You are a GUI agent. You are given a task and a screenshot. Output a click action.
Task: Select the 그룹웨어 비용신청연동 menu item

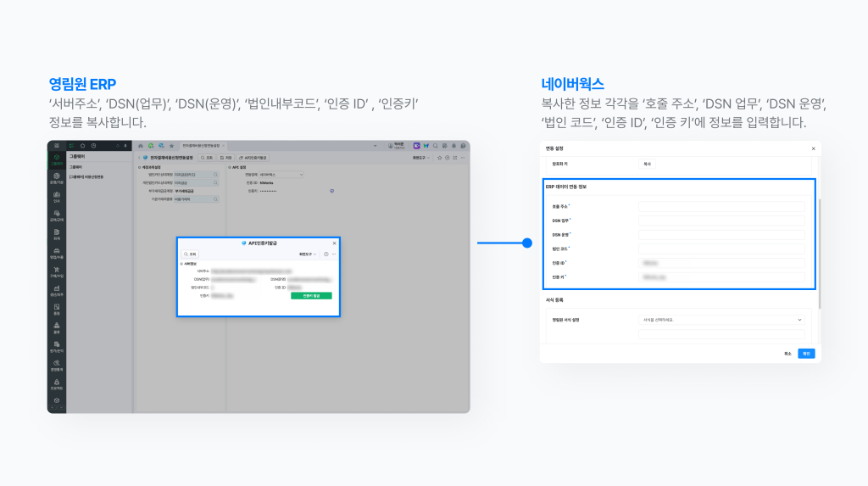(86, 176)
